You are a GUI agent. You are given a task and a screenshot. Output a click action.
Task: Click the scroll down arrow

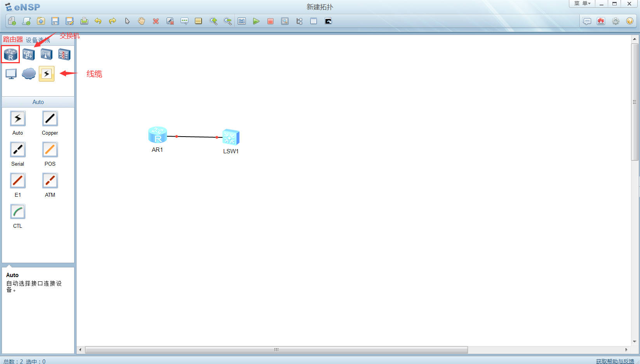click(x=635, y=341)
